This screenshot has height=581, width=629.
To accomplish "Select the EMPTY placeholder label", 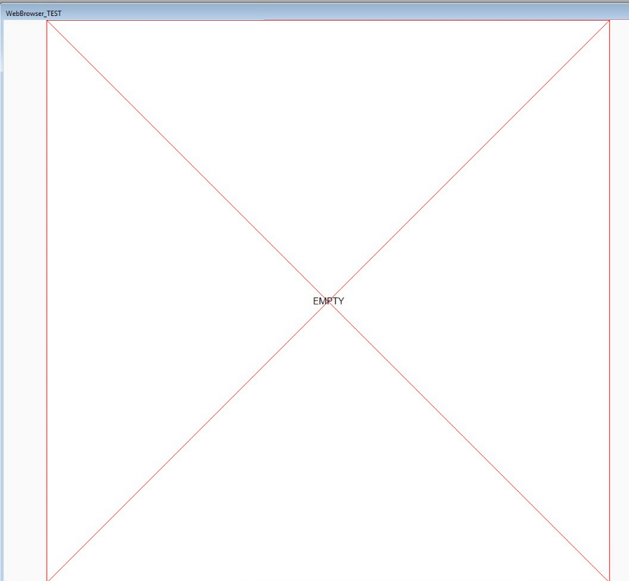I will 329,301.
